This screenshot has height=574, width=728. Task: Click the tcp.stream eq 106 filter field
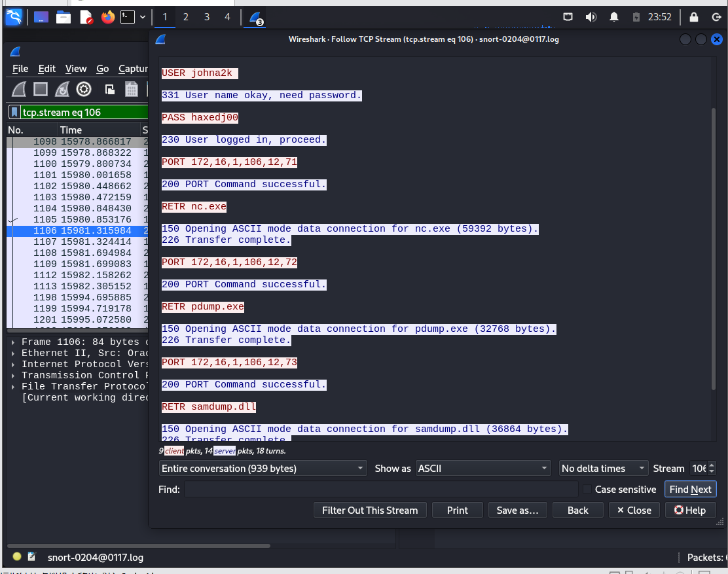pyautogui.click(x=84, y=113)
